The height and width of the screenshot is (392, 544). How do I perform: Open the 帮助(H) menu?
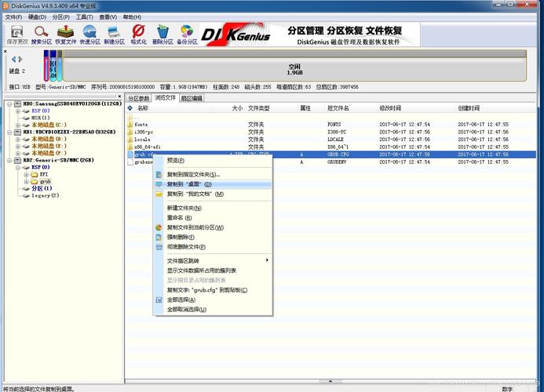point(132,17)
